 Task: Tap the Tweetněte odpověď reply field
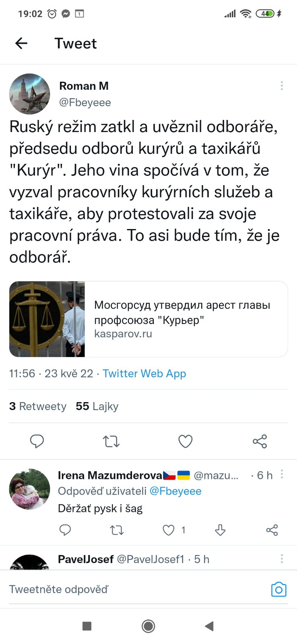121,590
